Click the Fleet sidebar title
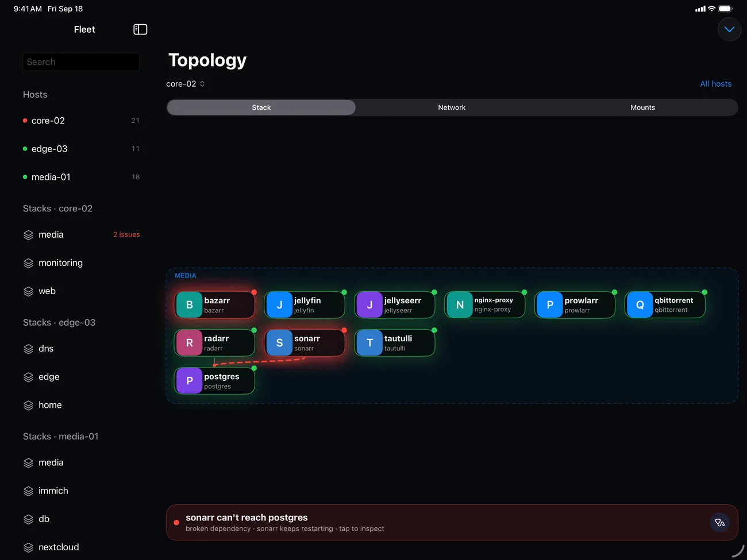 [x=84, y=29]
